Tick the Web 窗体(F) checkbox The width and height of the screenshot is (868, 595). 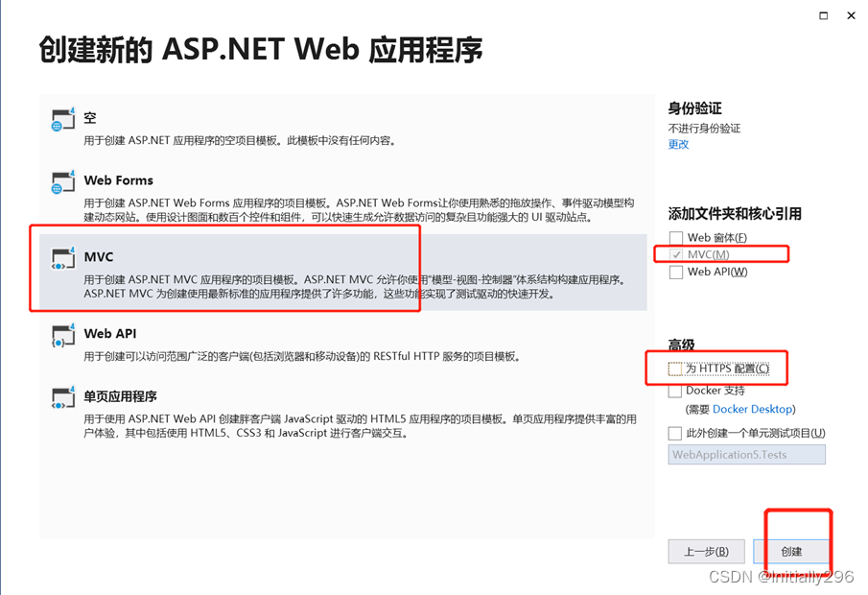(676, 238)
